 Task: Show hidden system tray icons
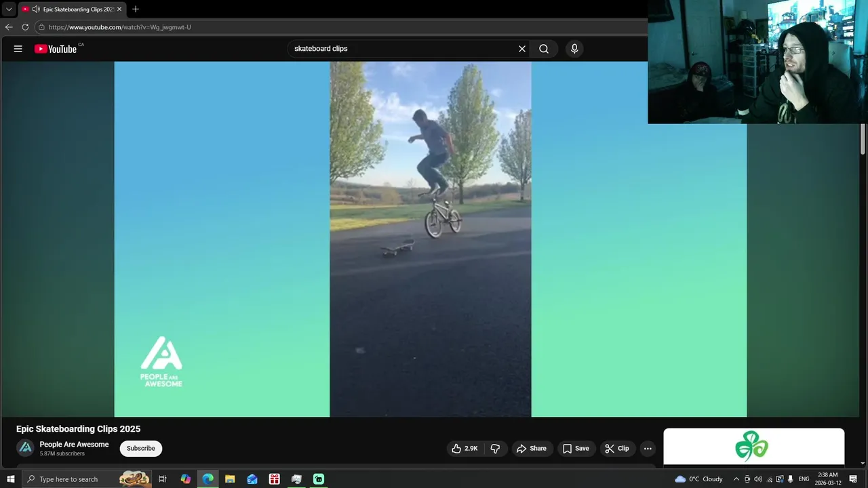pos(736,479)
